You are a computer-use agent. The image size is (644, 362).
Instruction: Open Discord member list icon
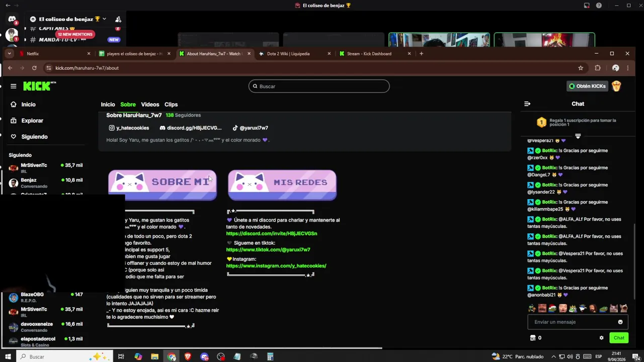click(118, 19)
